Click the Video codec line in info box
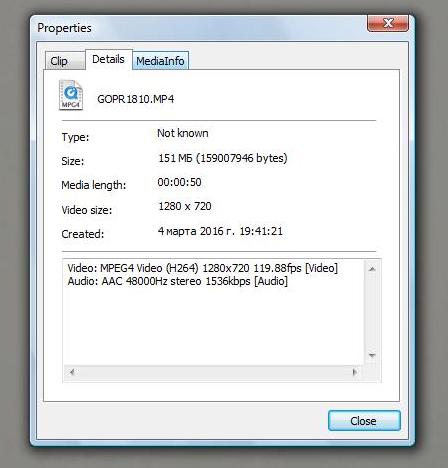448x468 pixels. [203, 268]
